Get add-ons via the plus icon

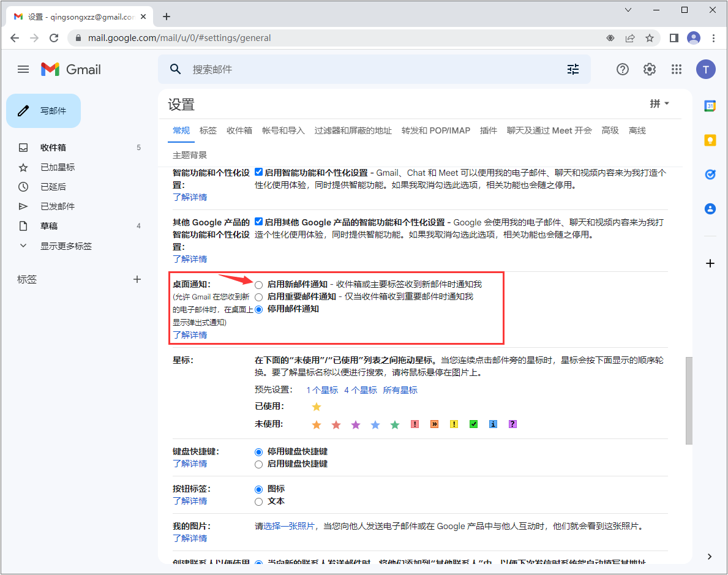(x=710, y=263)
